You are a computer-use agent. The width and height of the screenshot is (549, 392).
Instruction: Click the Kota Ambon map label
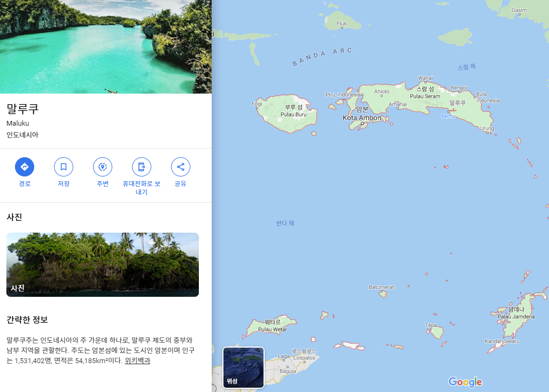362,118
